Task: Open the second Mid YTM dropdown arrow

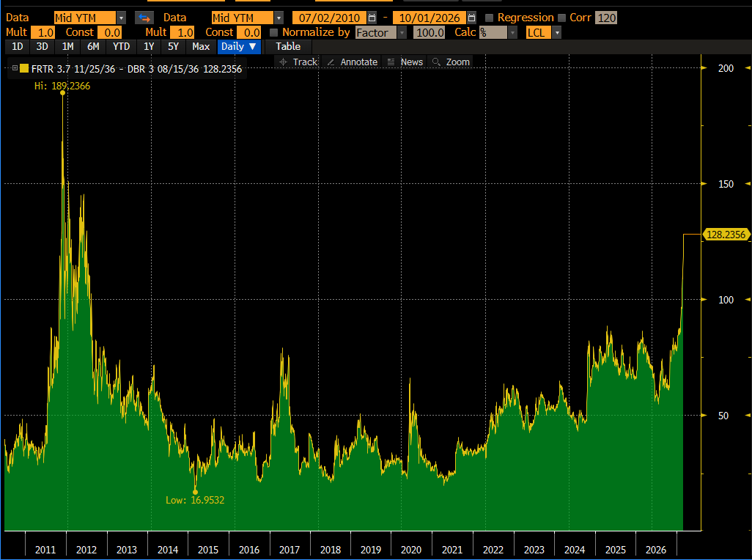Action: tap(279, 18)
